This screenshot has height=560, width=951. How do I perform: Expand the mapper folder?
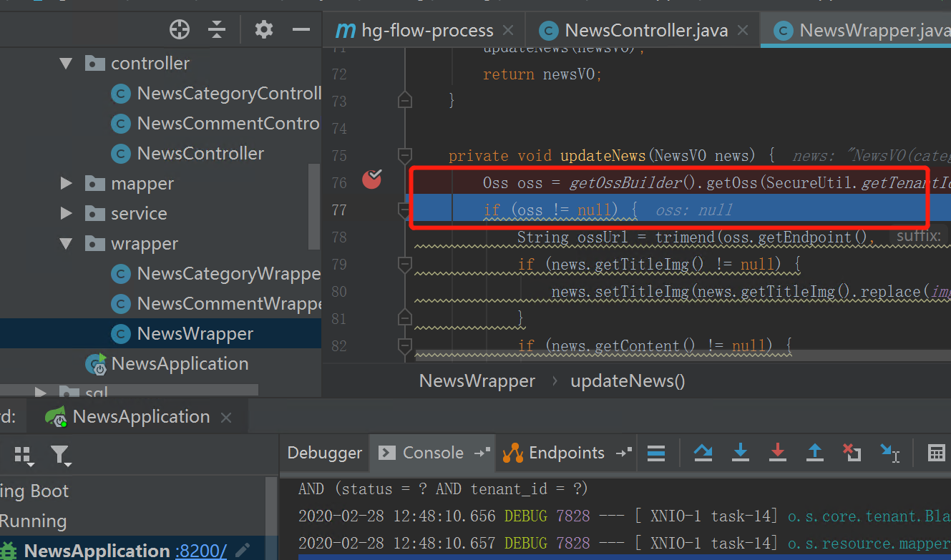tap(66, 184)
